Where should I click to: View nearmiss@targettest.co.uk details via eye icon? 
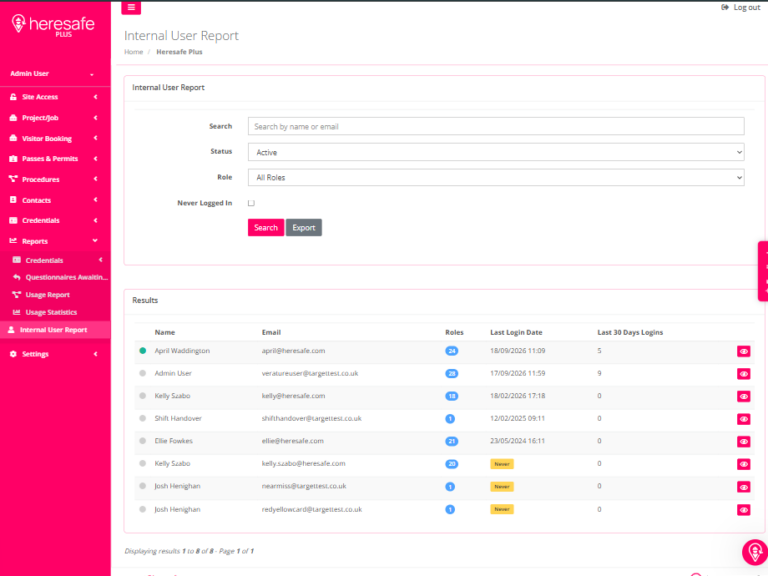[x=744, y=487]
